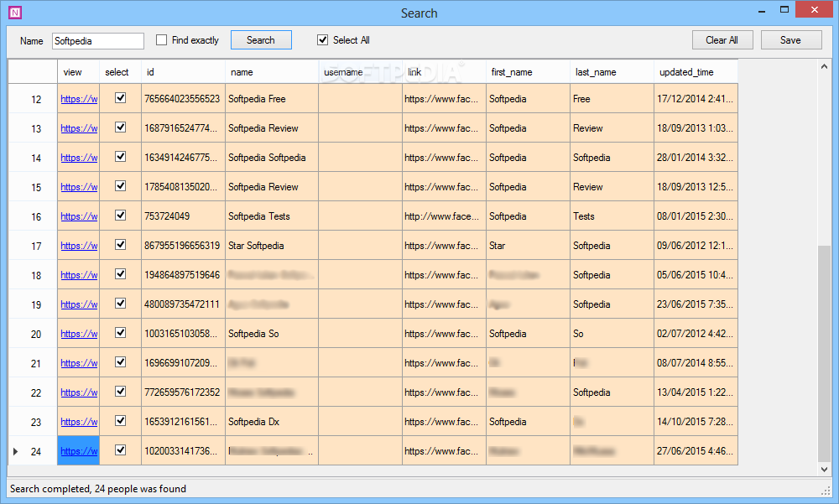Uncheck select box in row 16
This screenshot has width=839, height=504.
(x=120, y=216)
